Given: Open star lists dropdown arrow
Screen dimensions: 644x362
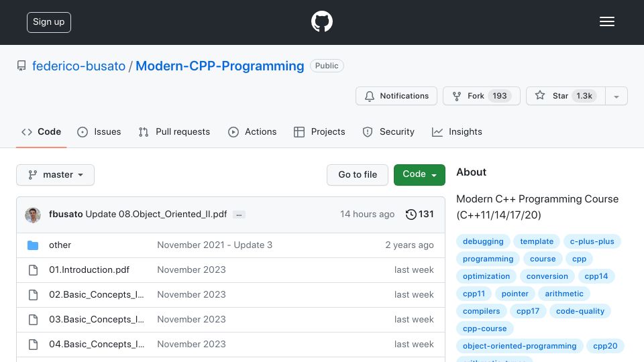Looking at the screenshot, I should tap(616, 96).
